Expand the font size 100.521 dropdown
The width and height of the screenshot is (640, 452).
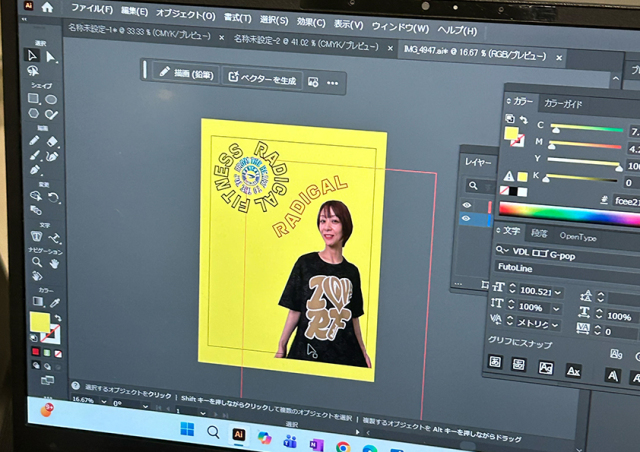coord(557,293)
